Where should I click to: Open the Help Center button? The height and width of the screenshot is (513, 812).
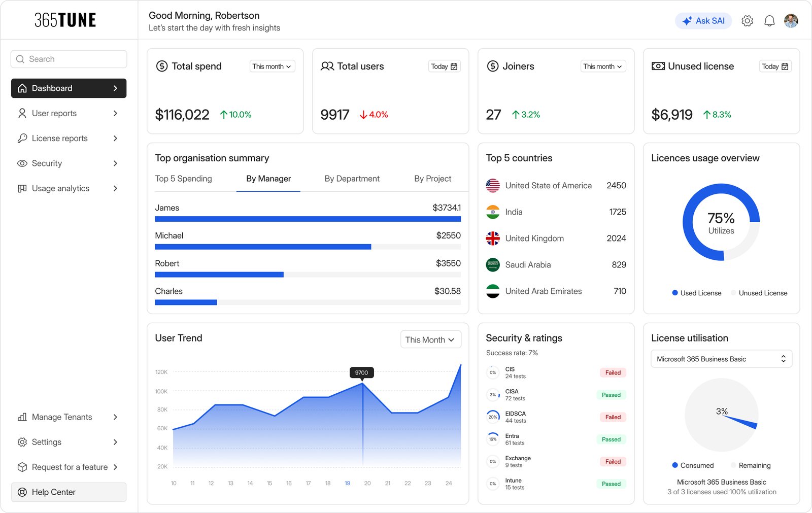pos(69,492)
